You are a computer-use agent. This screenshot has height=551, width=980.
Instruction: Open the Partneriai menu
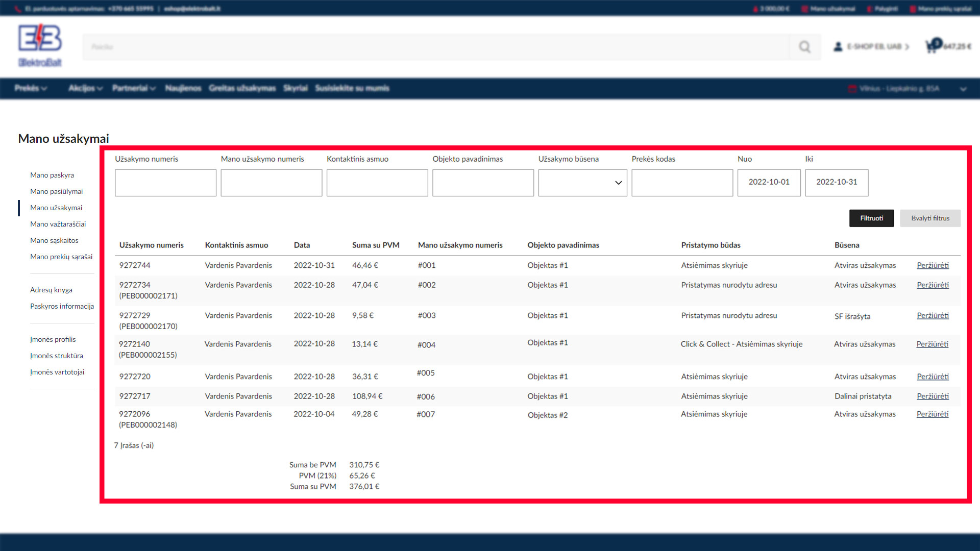tap(134, 88)
